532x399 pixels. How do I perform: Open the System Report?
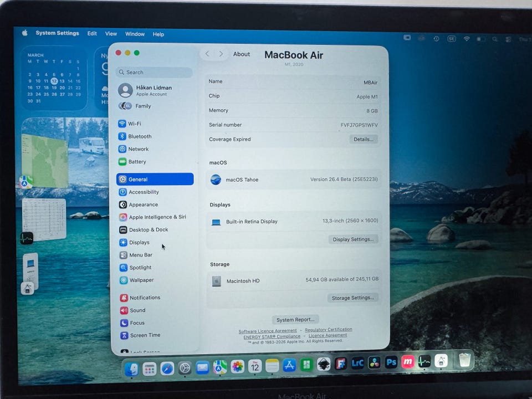coord(296,320)
